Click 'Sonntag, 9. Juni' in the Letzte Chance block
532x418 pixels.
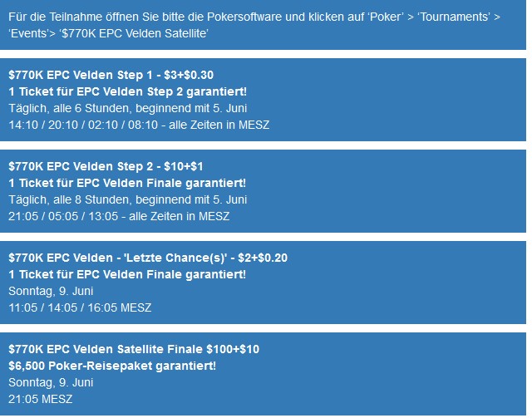click(51, 291)
